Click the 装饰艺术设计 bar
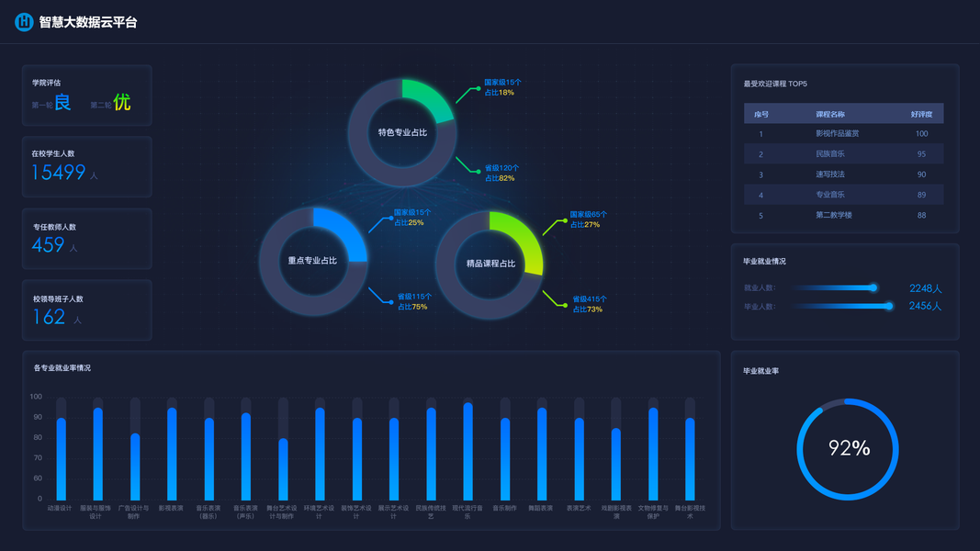This screenshot has width=980, height=551. pyautogui.click(x=357, y=459)
